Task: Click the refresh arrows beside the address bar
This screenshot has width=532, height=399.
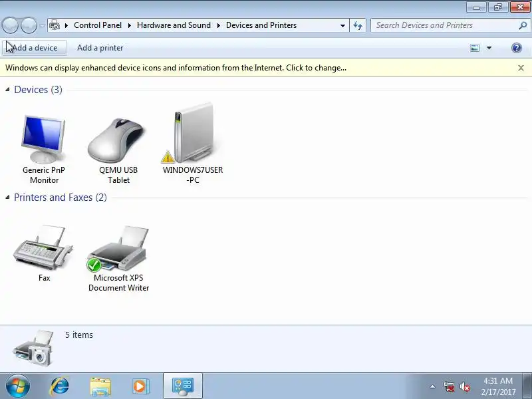Action: click(x=358, y=25)
